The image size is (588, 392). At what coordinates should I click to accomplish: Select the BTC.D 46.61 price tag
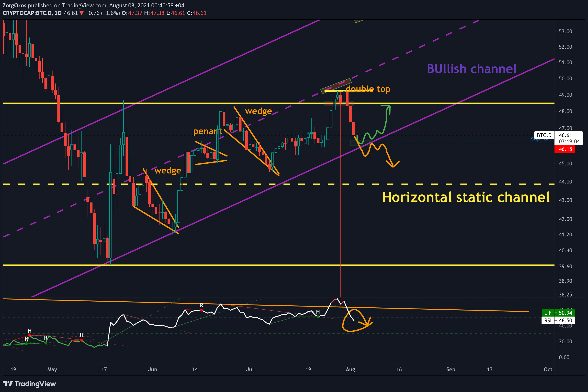[x=558, y=135]
